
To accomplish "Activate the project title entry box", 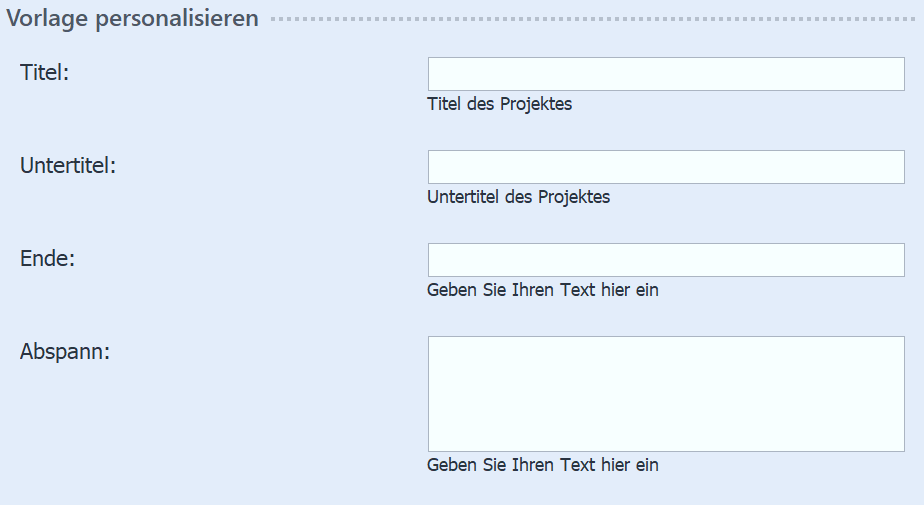I will point(666,74).
